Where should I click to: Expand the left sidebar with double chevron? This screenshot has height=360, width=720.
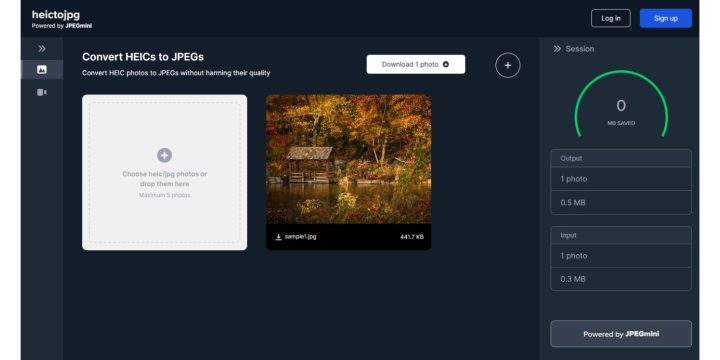(42, 49)
